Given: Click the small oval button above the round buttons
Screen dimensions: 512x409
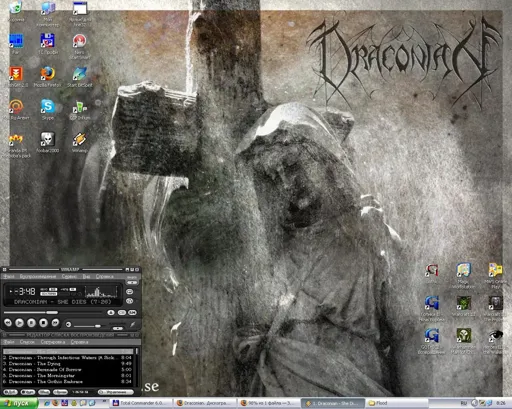Looking at the screenshot, I should coord(132,282).
